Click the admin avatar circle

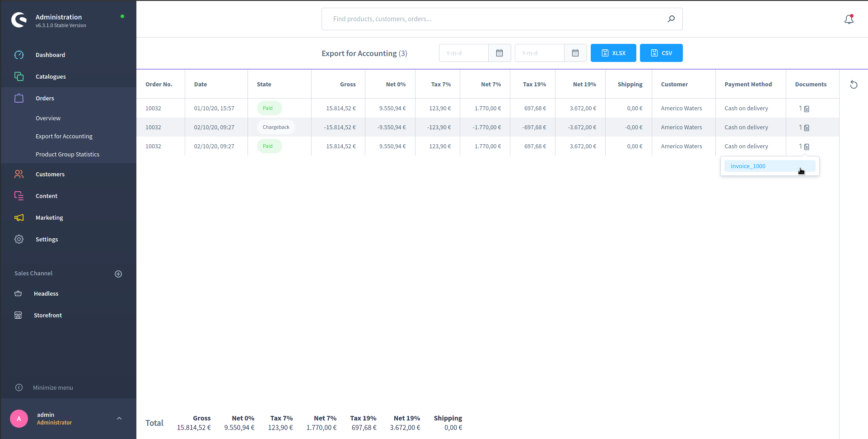coord(19,419)
